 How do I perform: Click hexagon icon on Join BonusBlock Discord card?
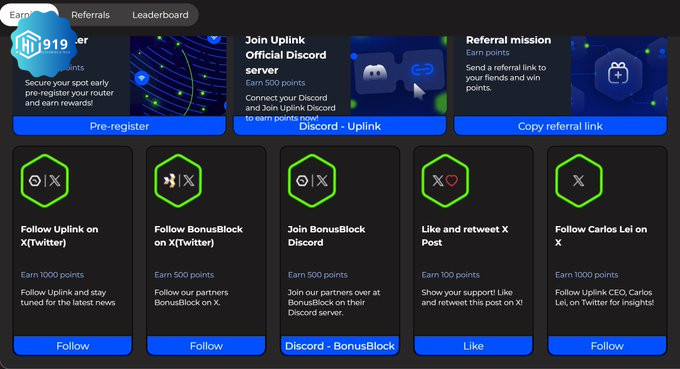coord(312,180)
